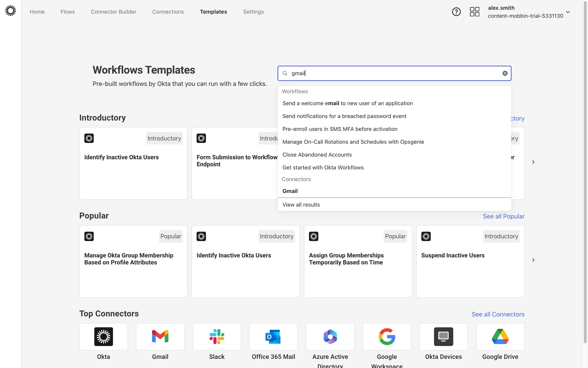Click See all Connectors link
Viewport: 588px width, 368px height.
point(498,314)
